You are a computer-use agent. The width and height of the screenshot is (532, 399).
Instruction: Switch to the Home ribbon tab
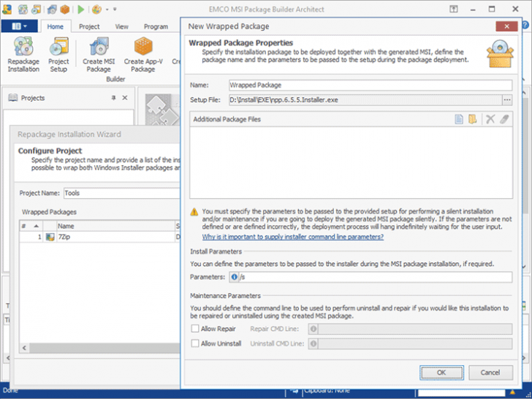pyautogui.click(x=55, y=26)
